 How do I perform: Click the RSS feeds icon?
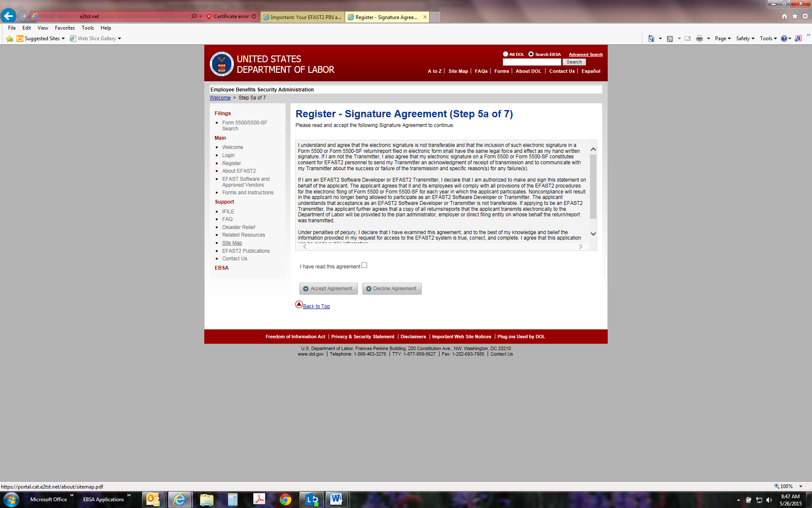tap(670, 39)
